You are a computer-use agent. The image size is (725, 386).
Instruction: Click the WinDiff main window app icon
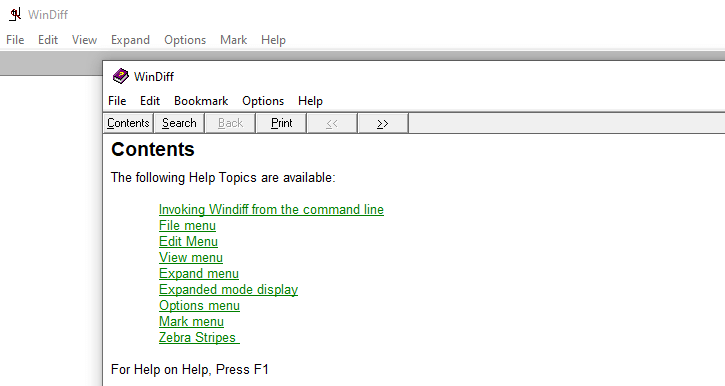click(15, 14)
